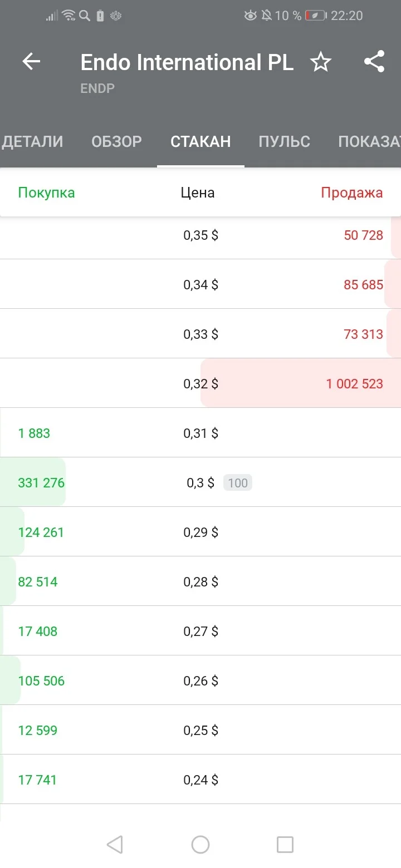The height and width of the screenshot is (868, 401).
Task: Tap the Android home circle button
Action: coord(200,845)
